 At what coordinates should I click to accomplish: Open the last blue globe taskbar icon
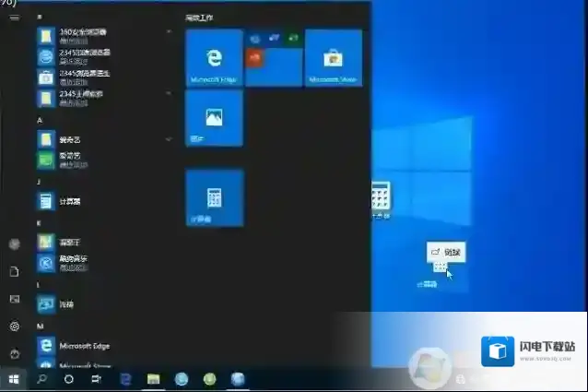click(238, 379)
